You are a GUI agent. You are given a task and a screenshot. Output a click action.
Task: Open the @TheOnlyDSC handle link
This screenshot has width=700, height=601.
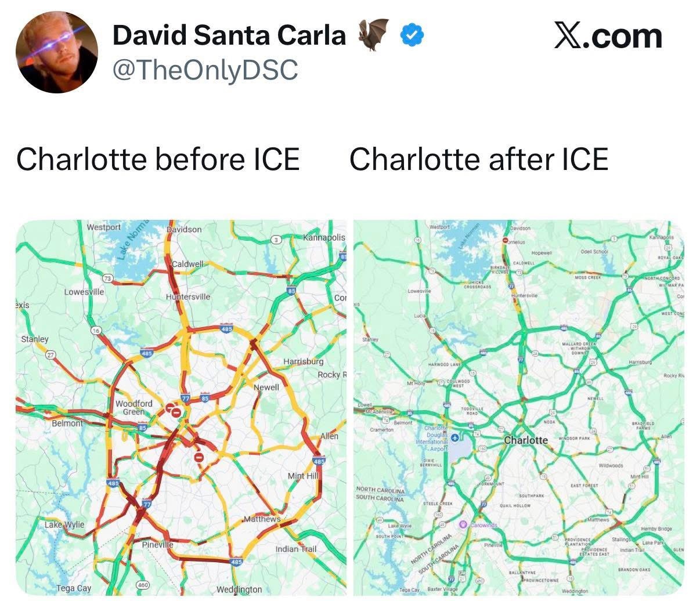click(205, 70)
